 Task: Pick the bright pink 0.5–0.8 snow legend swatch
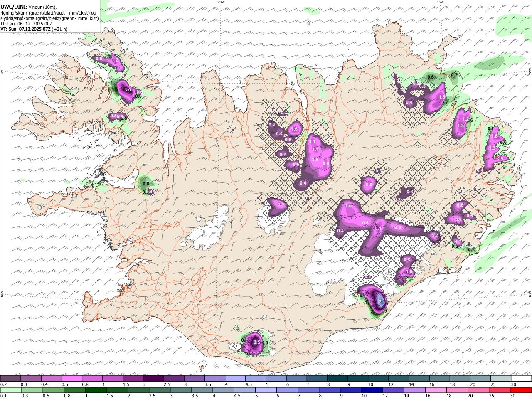point(71,378)
